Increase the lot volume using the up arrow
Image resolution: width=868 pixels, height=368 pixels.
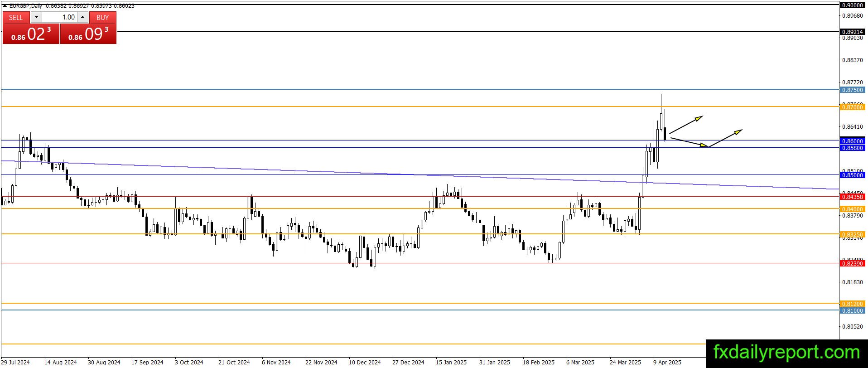click(82, 17)
